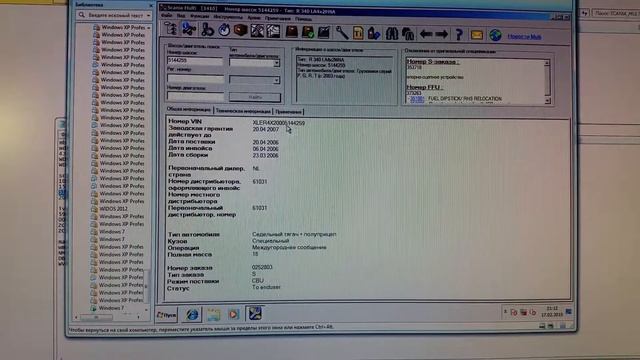Click the checklist tree icon in Scania Multi toolbar
The height and width of the screenshot is (360, 640).
tap(170, 29)
